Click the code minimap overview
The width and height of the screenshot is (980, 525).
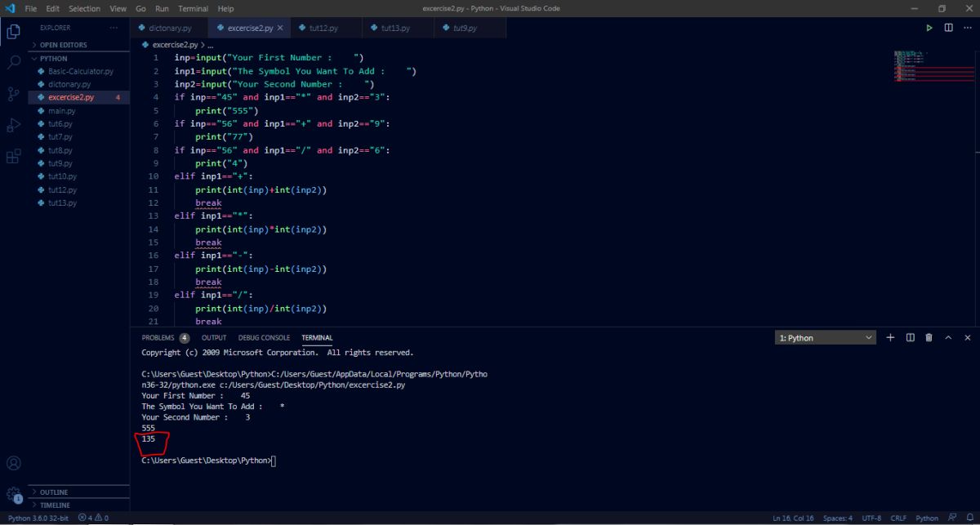pyautogui.click(x=933, y=66)
